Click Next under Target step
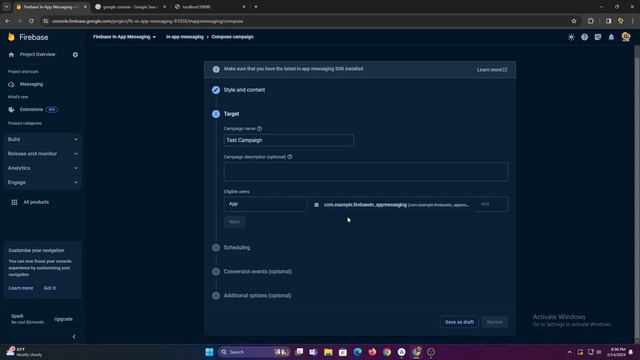This screenshot has width=640, height=360. 234,222
